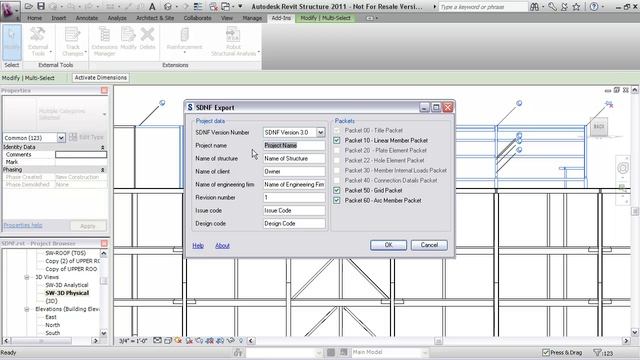Click the Reinforcement ribbon icon
The width and height of the screenshot is (640, 360).
tap(184, 39)
